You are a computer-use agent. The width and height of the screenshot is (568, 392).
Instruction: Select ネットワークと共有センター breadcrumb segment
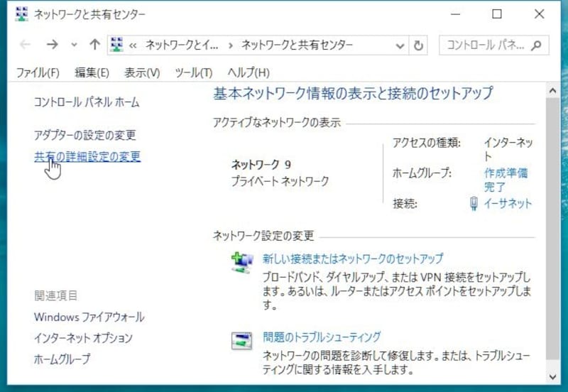pos(297,45)
